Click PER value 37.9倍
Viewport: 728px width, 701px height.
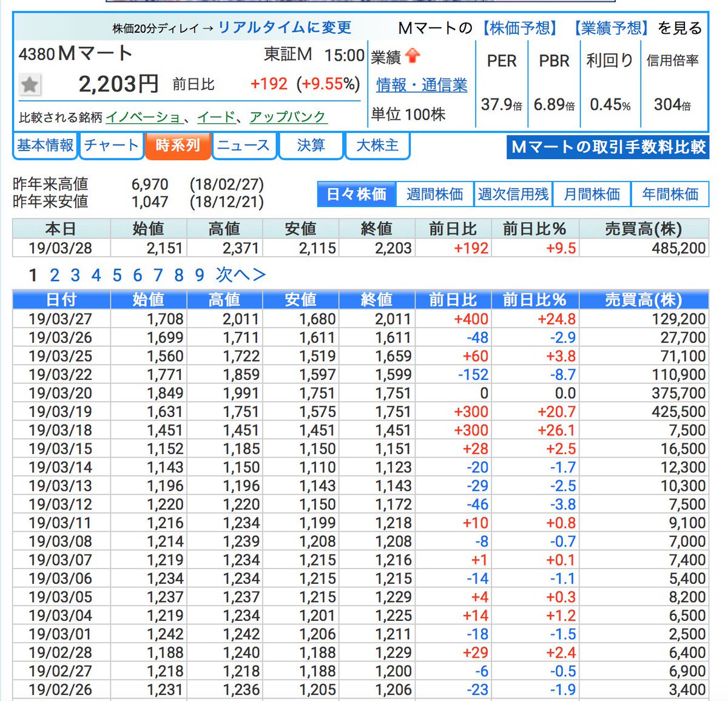502,105
